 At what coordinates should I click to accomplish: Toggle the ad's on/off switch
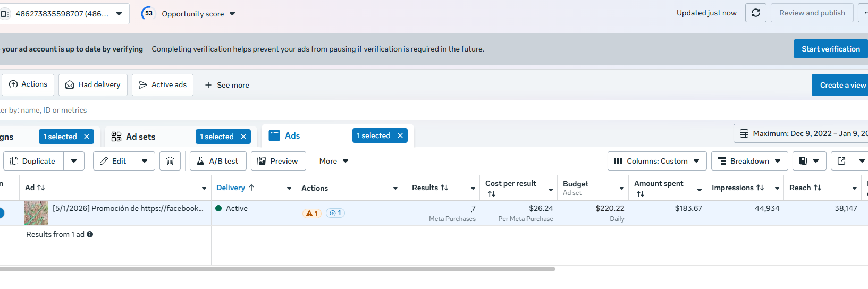pyautogui.click(x=2, y=213)
